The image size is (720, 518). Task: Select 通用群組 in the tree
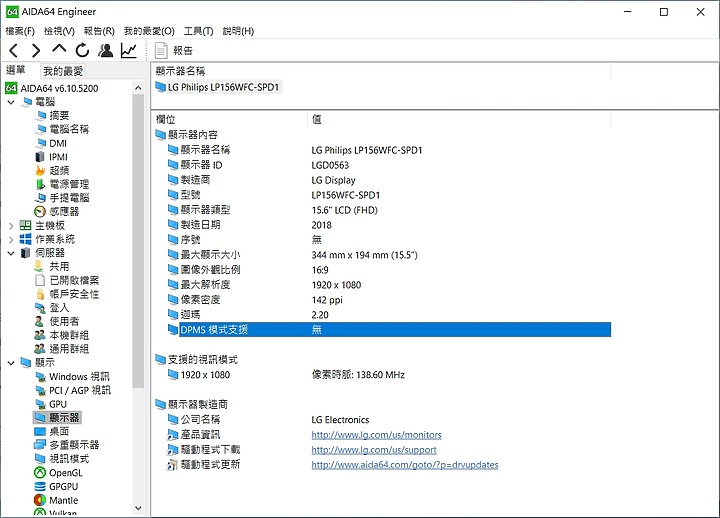point(62,349)
